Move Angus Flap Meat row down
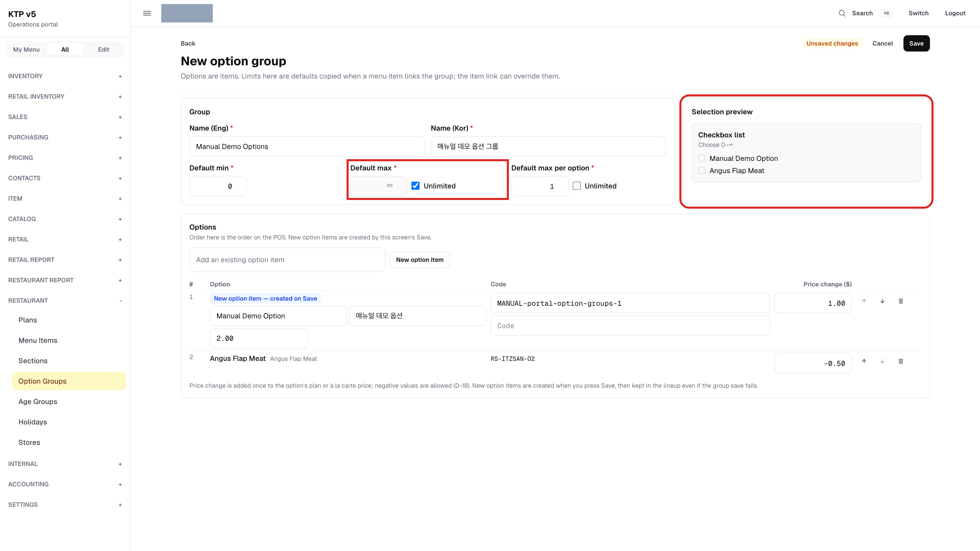This screenshot has width=980, height=551. point(882,361)
